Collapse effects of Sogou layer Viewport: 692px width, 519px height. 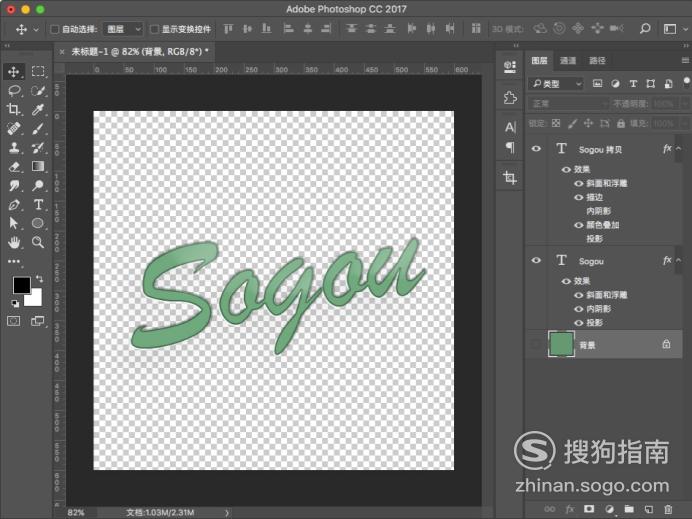tap(679, 260)
